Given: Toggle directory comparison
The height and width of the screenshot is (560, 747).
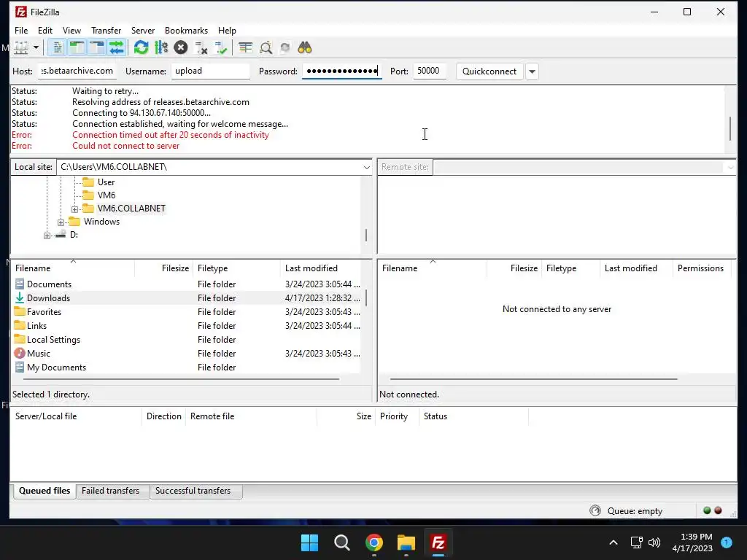Looking at the screenshot, I should coord(266,47).
